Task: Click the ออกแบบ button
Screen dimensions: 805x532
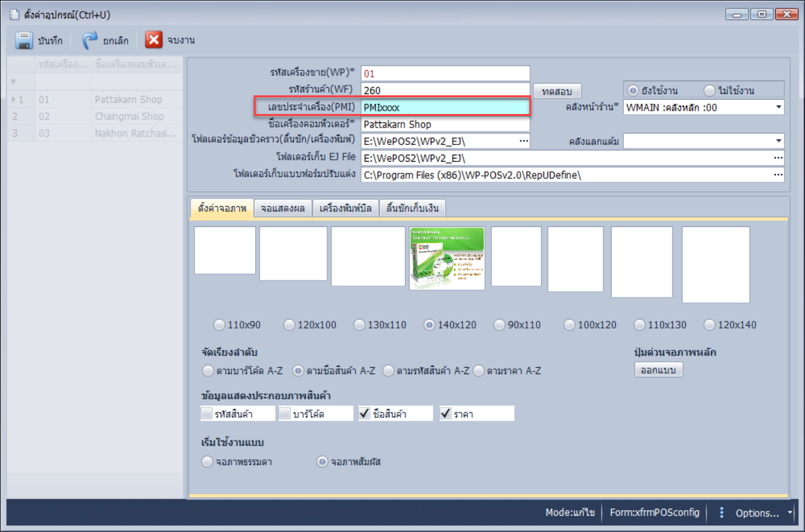Action: 658,370
